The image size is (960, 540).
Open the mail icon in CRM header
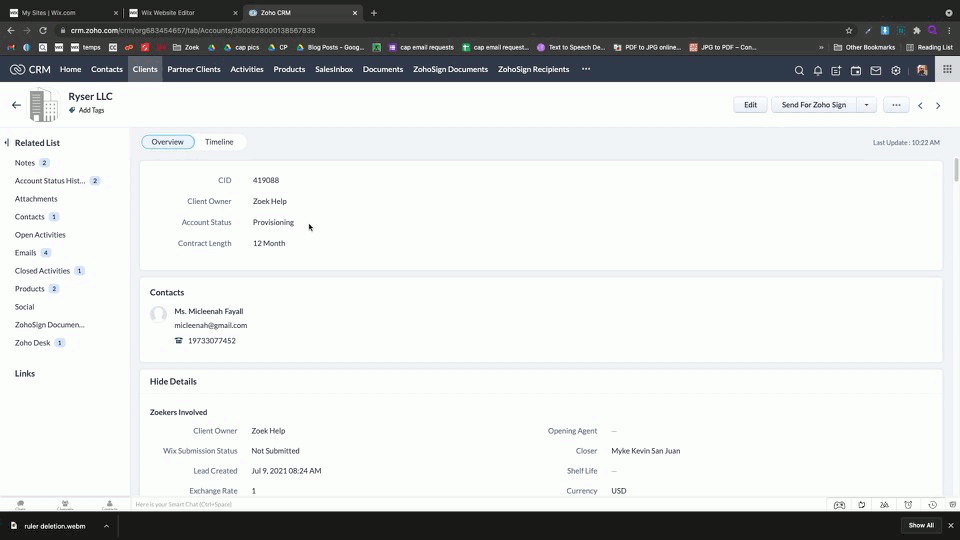click(x=876, y=70)
